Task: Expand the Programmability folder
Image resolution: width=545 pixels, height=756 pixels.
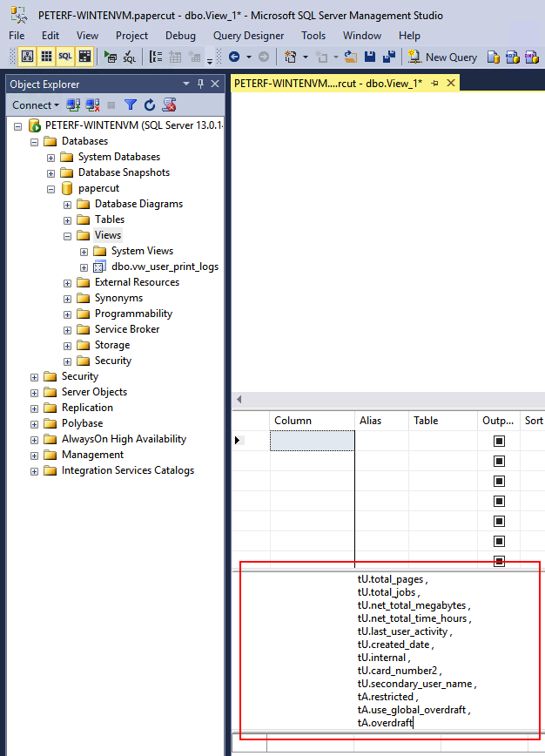Action: click(x=67, y=314)
